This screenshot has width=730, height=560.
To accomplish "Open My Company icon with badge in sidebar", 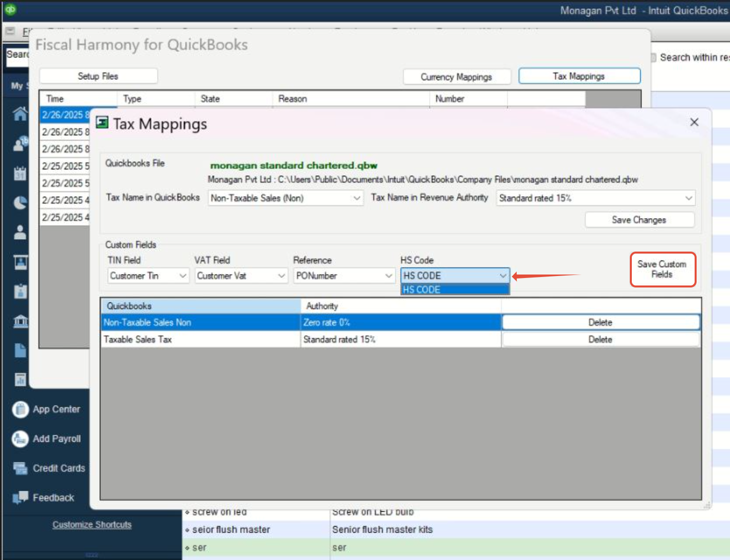I will [20, 143].
